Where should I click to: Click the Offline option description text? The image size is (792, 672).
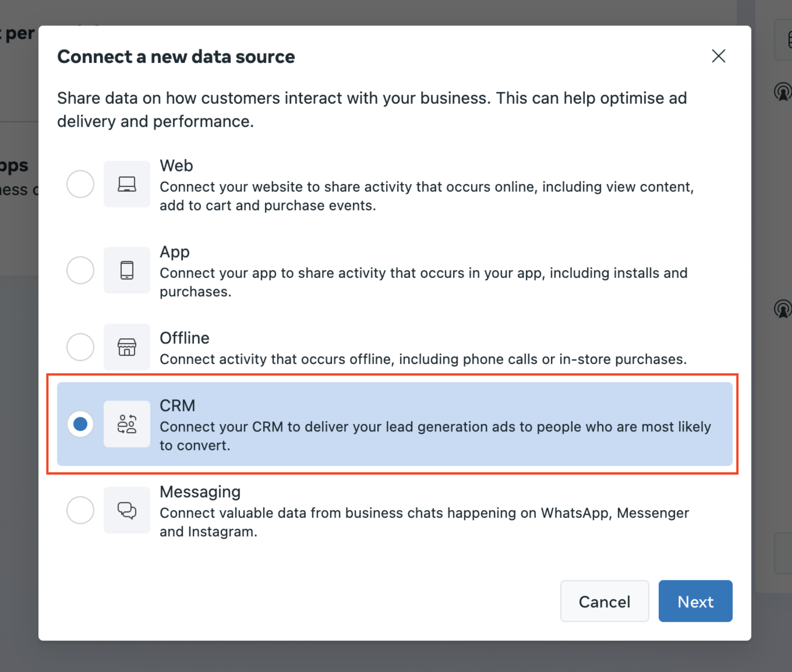click(423, 359)
